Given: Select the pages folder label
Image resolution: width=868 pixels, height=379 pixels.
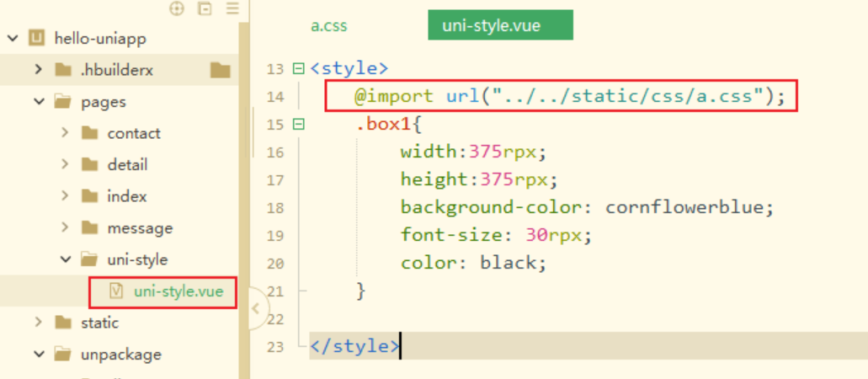Looking at the screenshot, I should [x=103, y=103].
